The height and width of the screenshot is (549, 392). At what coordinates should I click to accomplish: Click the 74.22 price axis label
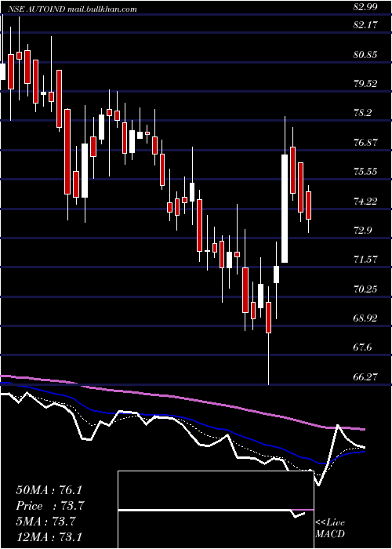click(365, 202)
